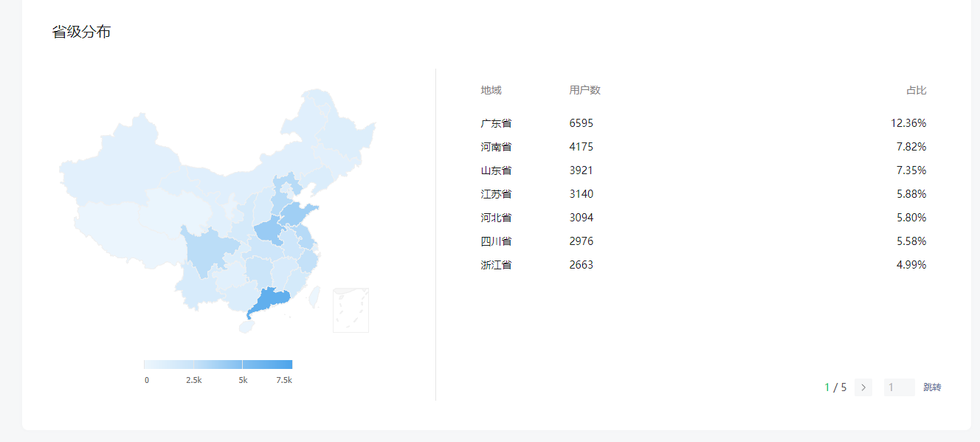Viewport: 980px width, 442px height.
Task: Click the 用户数 column header
Action: pyautogui.click(x=584, y=90)
